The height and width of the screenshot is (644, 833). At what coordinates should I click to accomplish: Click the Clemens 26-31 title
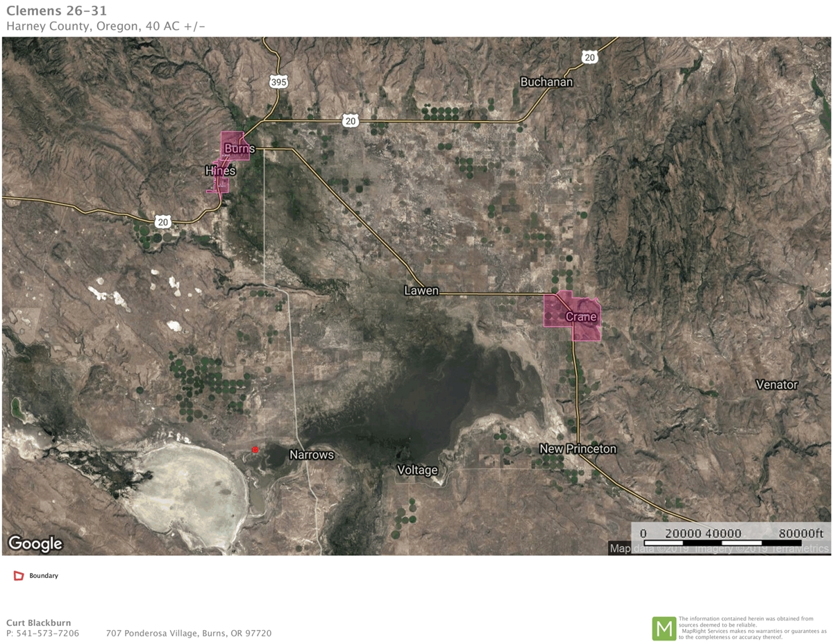(x=56, y=11)
